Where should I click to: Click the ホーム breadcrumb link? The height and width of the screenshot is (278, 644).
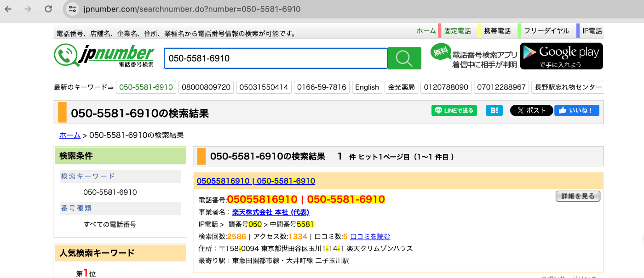pos(70,135)
